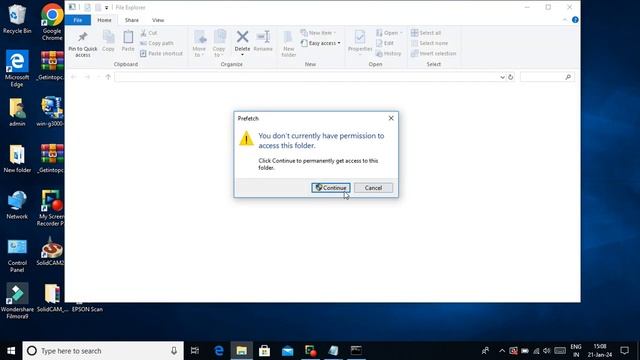This screenshot has width=640, height=360.
Task: Click the File Explorer taskbar icon
Action: pyautogui.click(x=242, y=351)
